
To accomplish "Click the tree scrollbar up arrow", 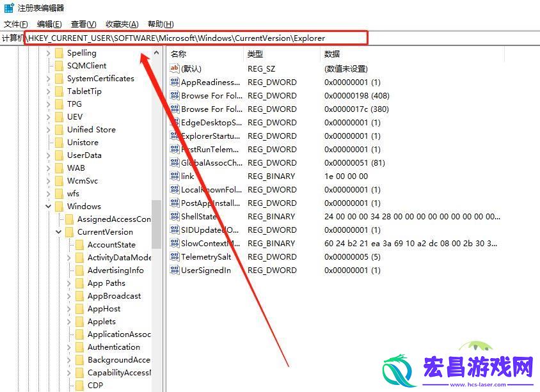I will click(x=156, y=52).
